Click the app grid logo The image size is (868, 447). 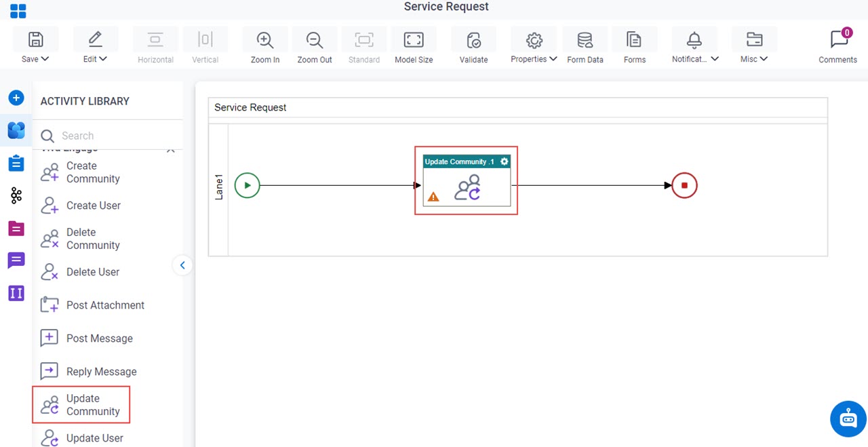pos(18,10)
